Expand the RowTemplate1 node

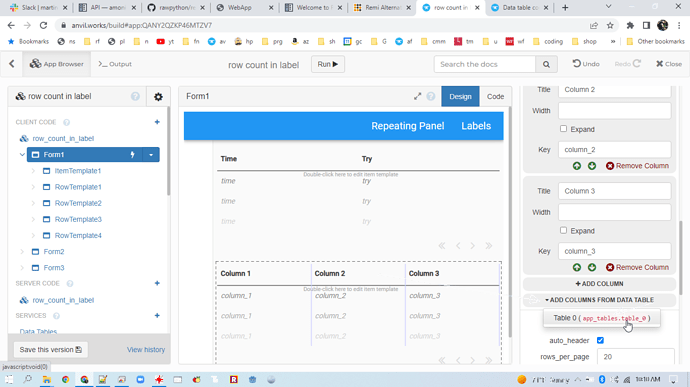(x=33, y=187)
